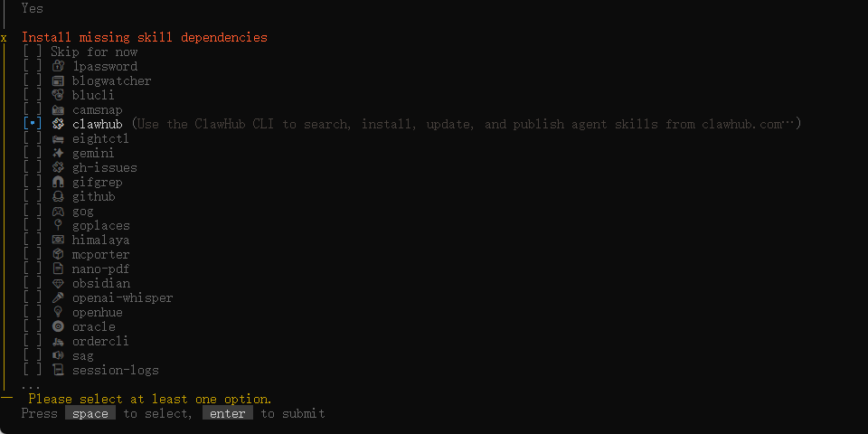Image resolution: width=868 pixels, height=434 pixels.
Task: Click the camera icon next to camsnap
Action: (58, 109)
